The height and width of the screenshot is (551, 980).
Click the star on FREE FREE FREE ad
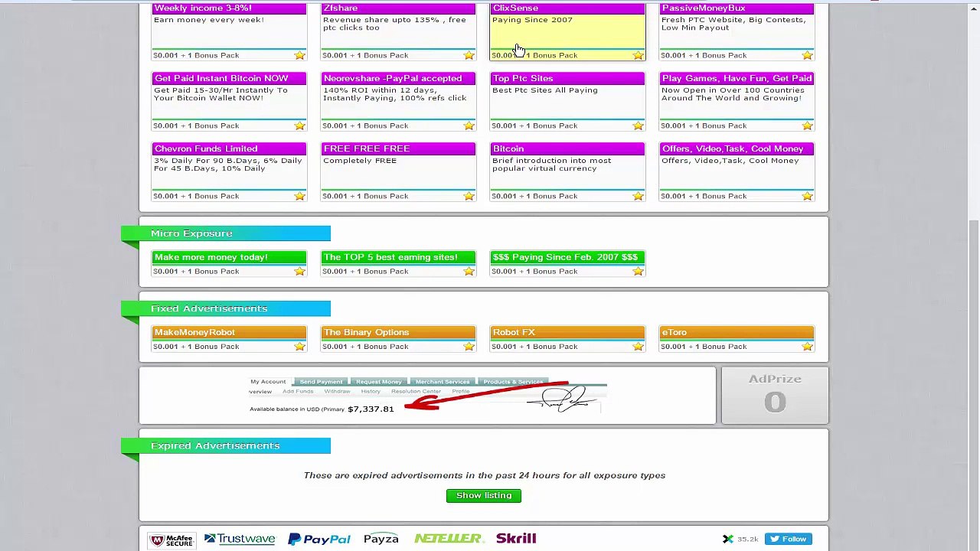tap(469, 196)
